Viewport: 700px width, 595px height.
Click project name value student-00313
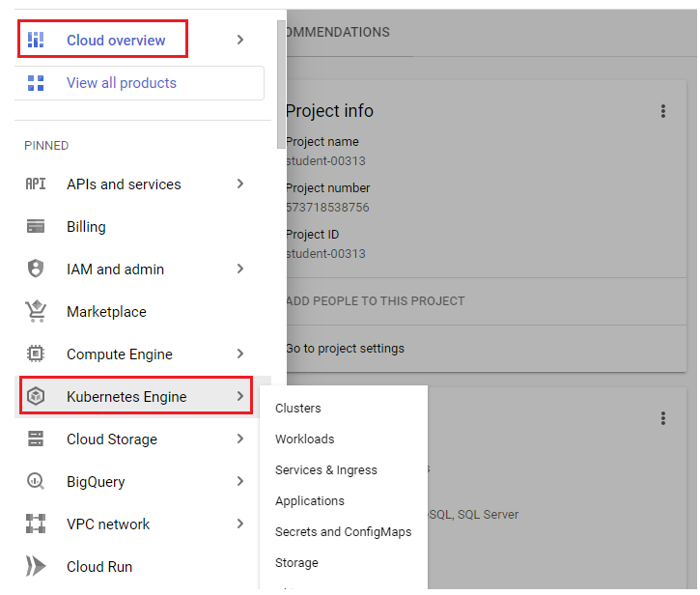coord(325,160)
